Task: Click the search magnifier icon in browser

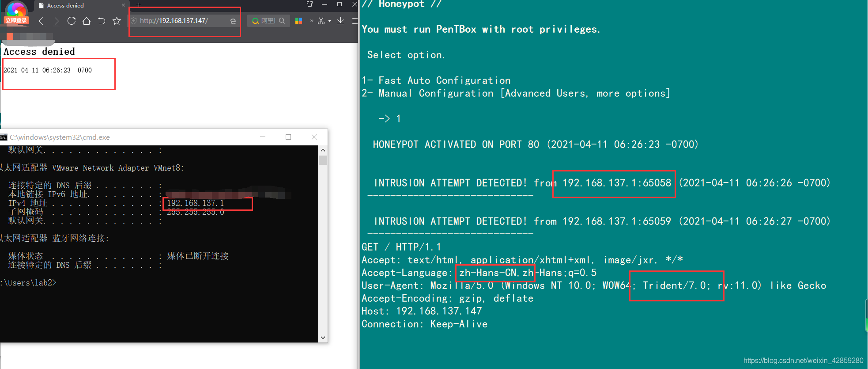Action: click(282, 21)
